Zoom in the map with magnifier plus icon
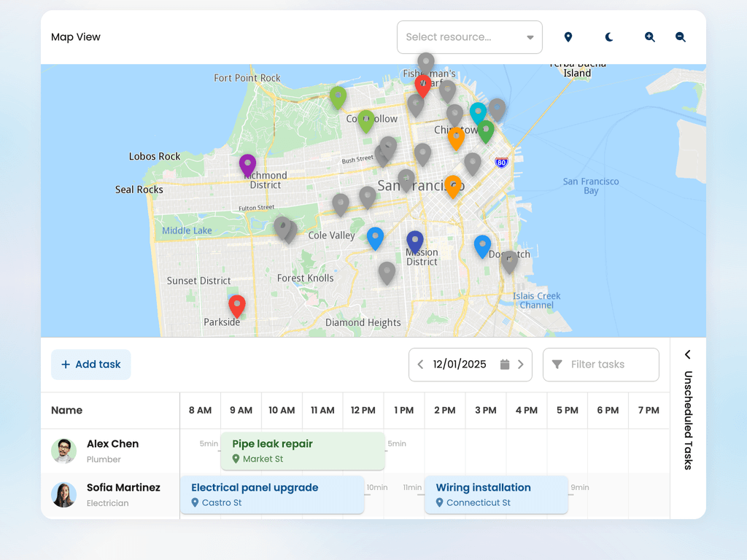 click(x=650, y=37)
